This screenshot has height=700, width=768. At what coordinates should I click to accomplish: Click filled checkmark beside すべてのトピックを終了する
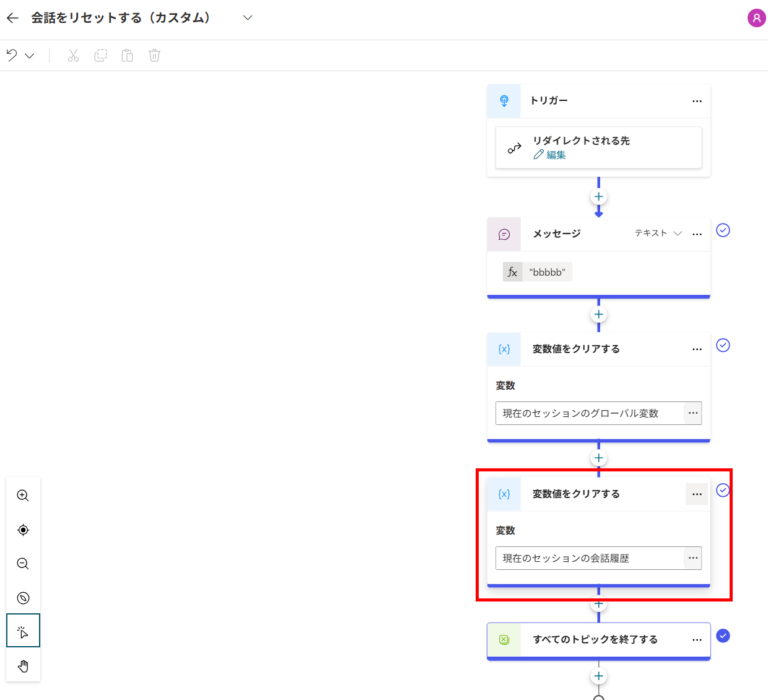tap(723, 636)
